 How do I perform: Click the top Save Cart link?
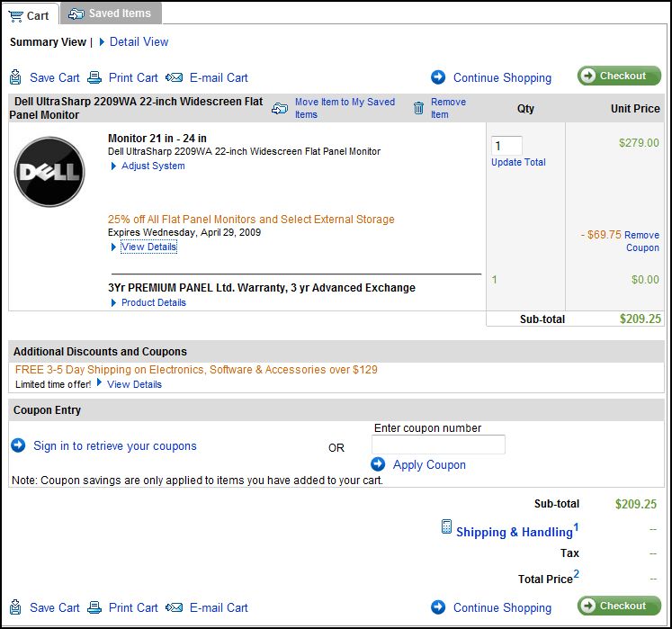click(55, 77)
